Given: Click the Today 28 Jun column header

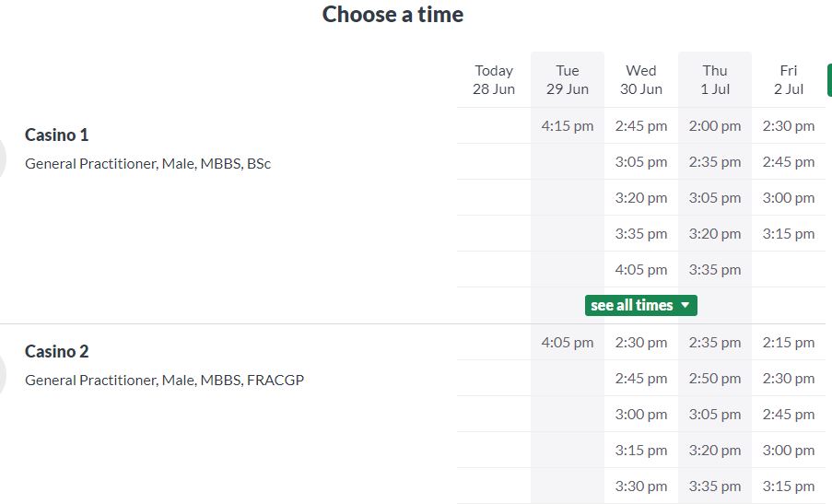Looking at the screenshot, I should click(x=494, y=80).
